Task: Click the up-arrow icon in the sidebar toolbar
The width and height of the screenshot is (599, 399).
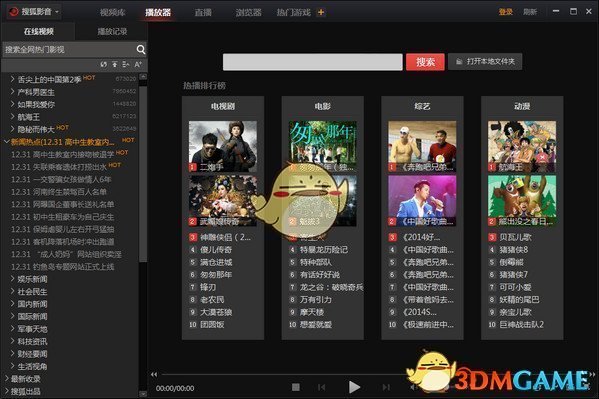Action: (115, 65)
